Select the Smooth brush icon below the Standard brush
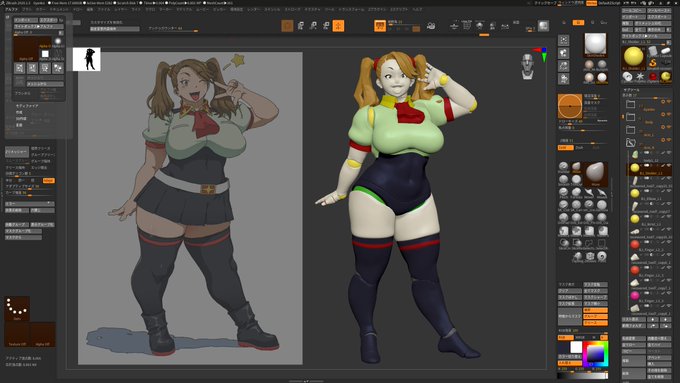Screen dimensions: 680x383 click(563, 180)
